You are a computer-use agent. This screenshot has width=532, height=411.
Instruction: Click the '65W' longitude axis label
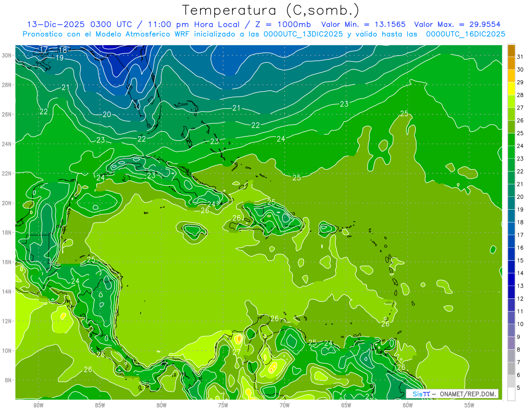point(346,405)
